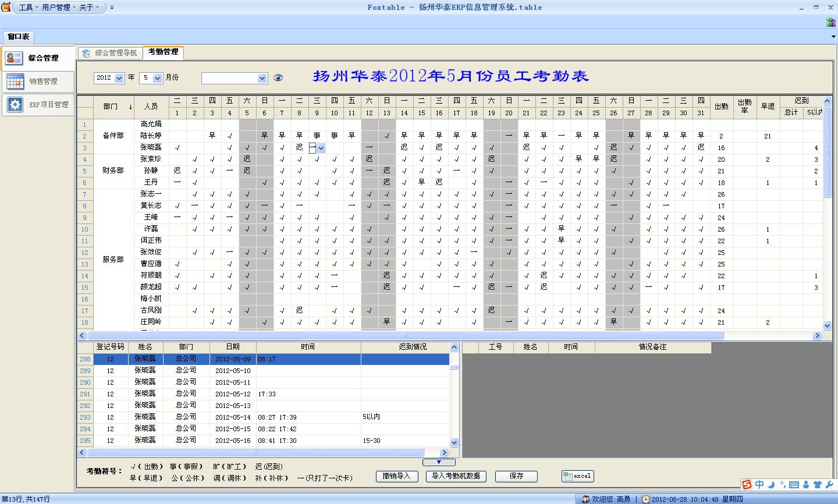838x504 pixels.
Task: Export with the excel button
Action: click(x=577, y=476)
